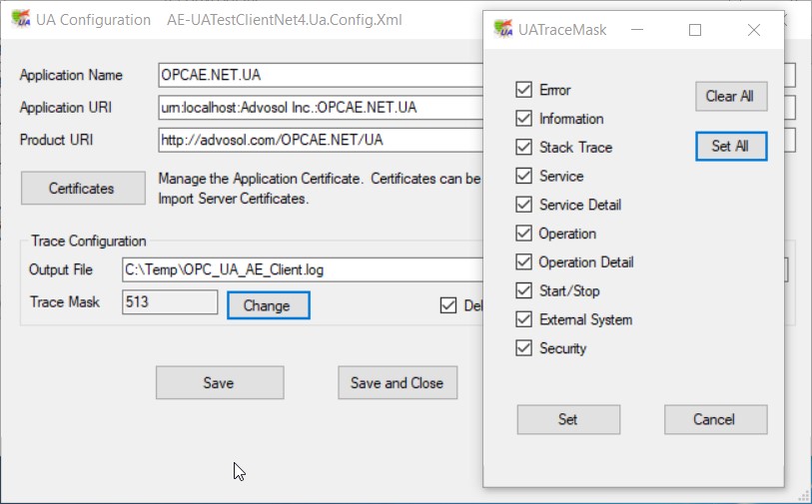
Task: Toggle the Information trace checkbox
Action: tap(523, 119)
